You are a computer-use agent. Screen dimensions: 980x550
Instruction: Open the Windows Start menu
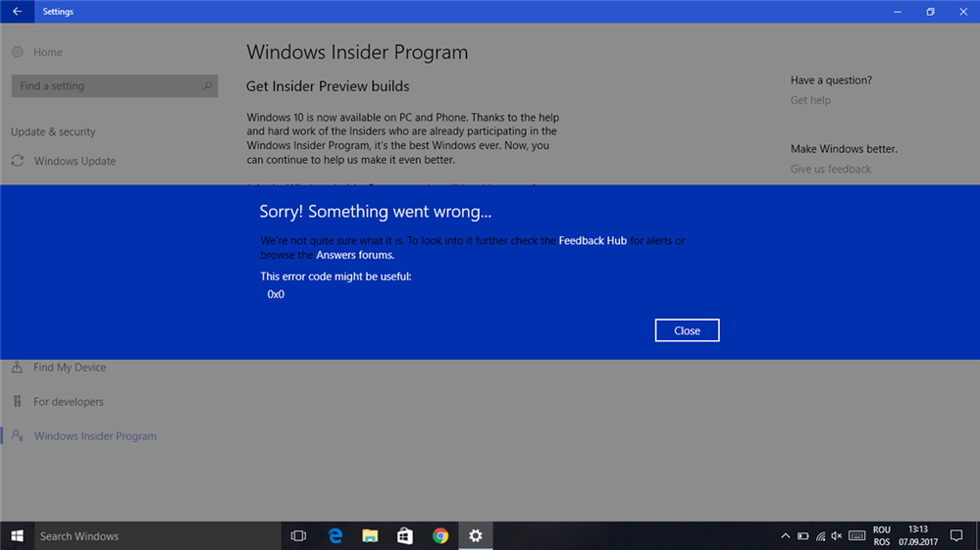17,535
